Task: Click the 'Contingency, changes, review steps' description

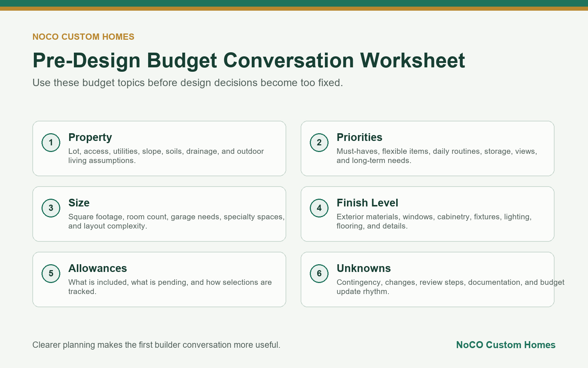Action: (x=451, y=287)
